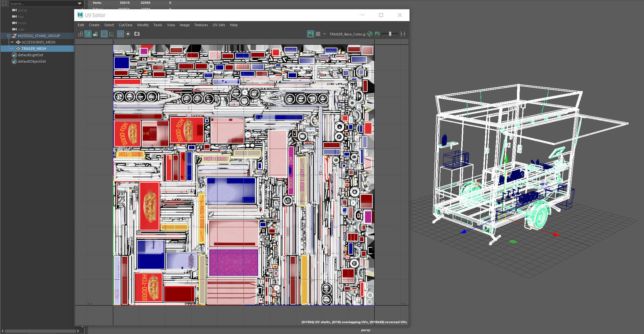
Task: Close the UV Editor window
Action: (400, 15)
